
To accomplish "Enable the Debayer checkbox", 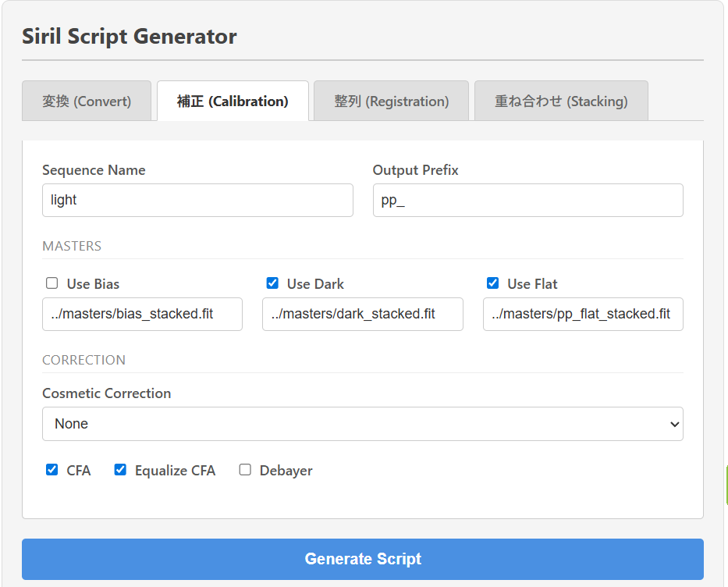I will 245,470.
